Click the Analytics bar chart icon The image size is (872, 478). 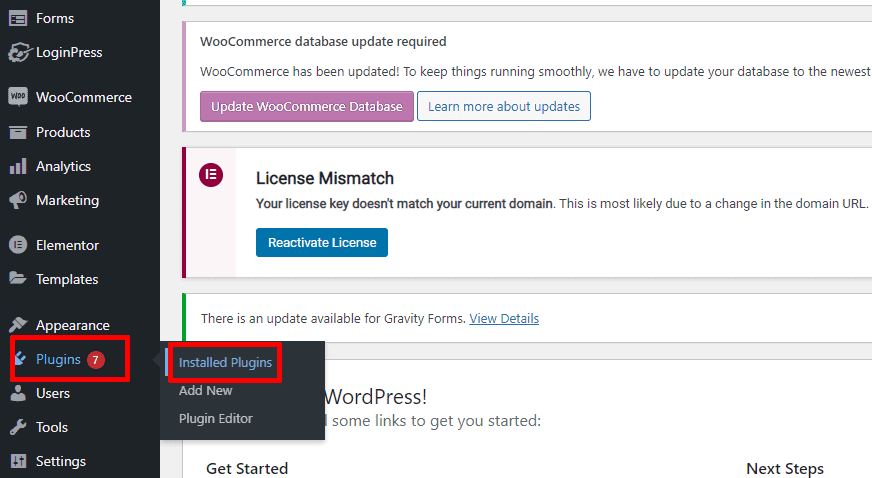[17, 166]
